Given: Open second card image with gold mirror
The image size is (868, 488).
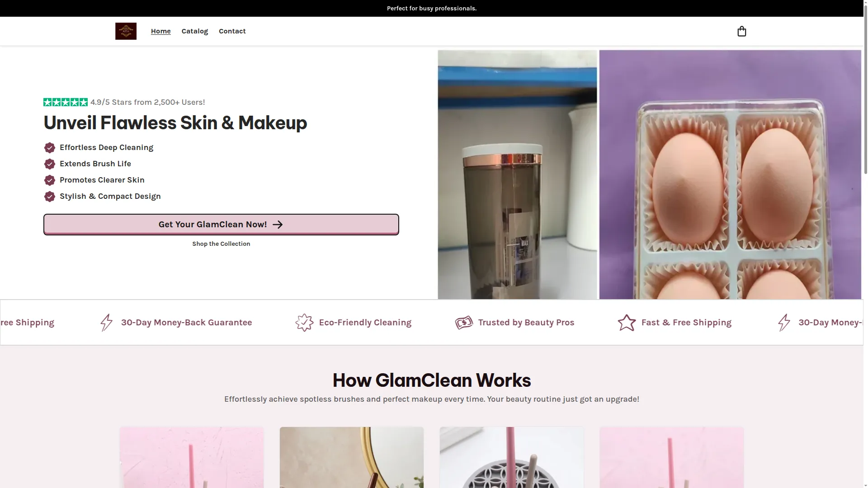Looking at the screenshot, I should (352, 457).
